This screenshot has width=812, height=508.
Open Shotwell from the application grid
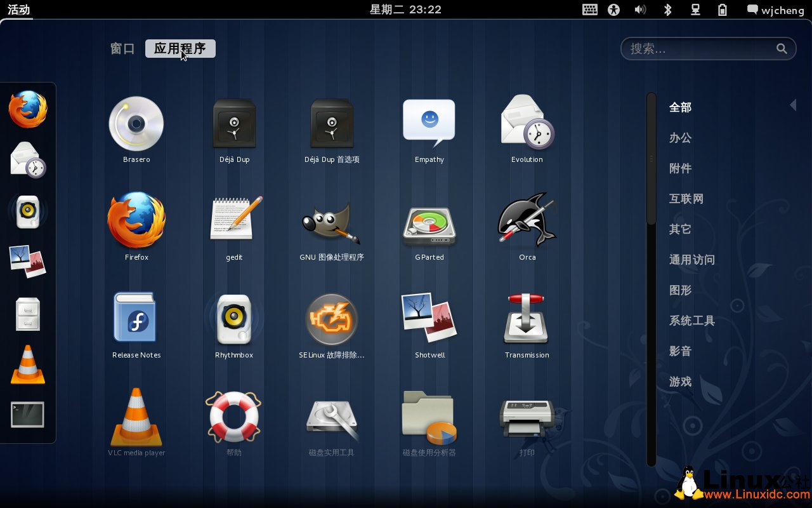429,321
